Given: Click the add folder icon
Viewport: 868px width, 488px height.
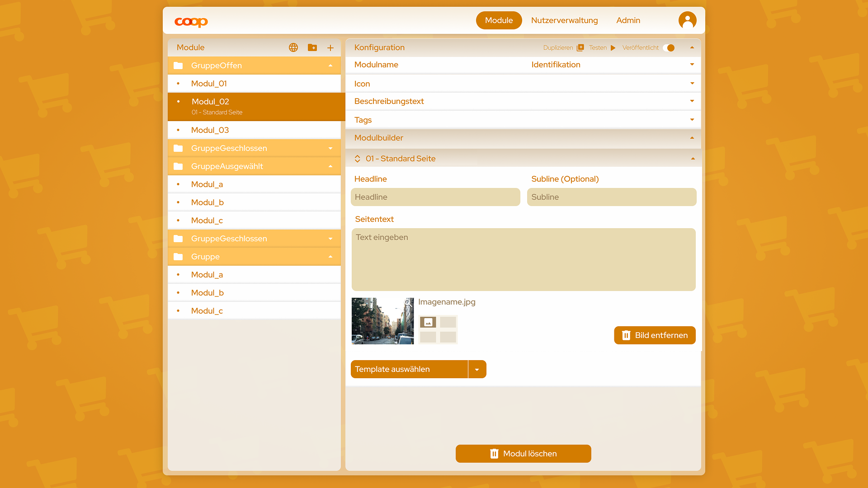Looking at the screenshot, I should (312, 47).
